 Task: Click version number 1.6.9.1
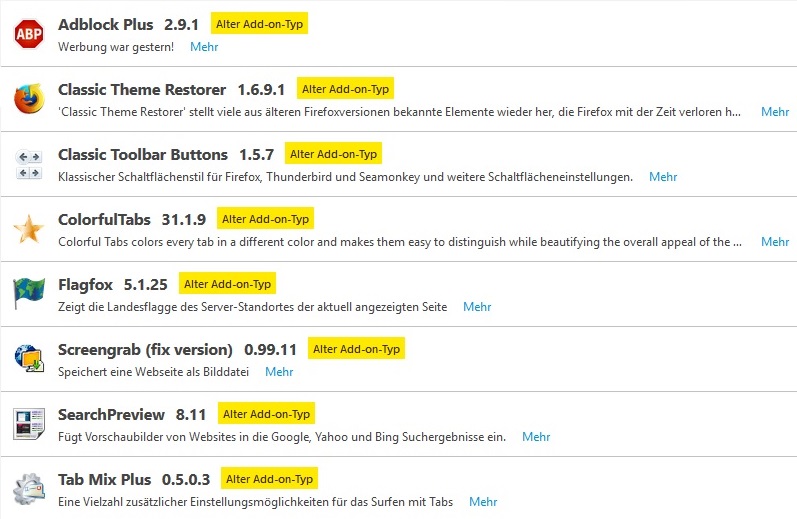coord(261,89)
